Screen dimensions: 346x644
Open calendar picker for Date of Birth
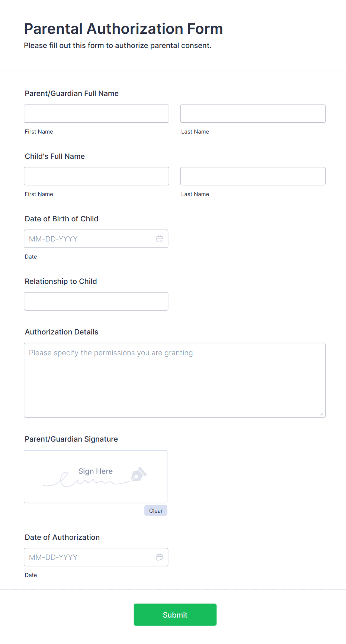160,239
